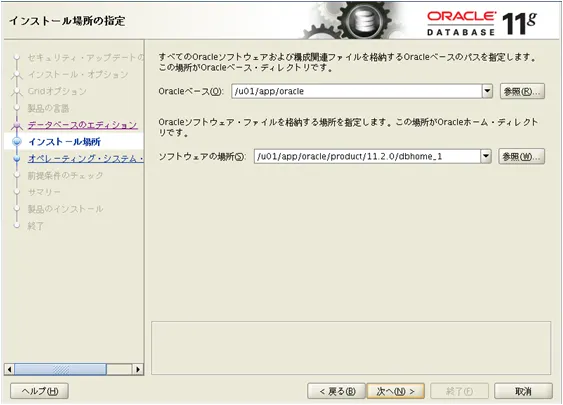Click the 戻る(B) back button
The width and height of the screenshot is (563, 405).
tap(336, 391)
